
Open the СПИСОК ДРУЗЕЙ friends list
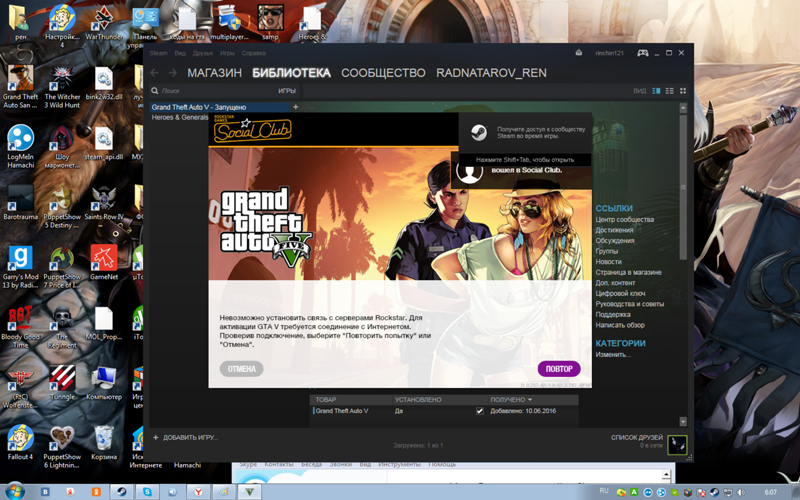tap(637, 438)
